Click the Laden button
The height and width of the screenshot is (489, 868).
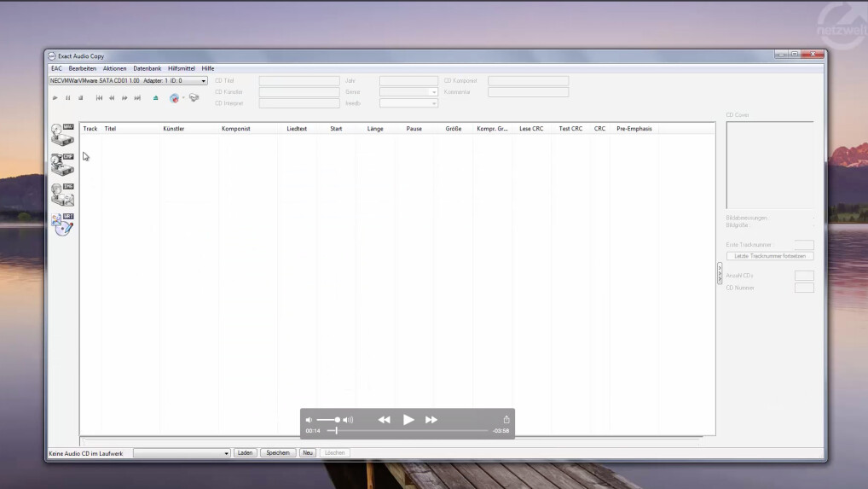245,453
